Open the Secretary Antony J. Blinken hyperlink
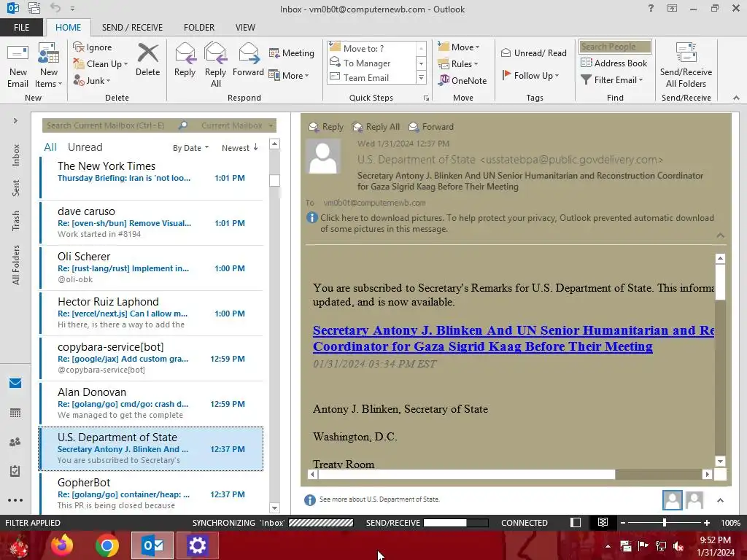The height and width of the screenshot is (560, 747). coord(513,338)
